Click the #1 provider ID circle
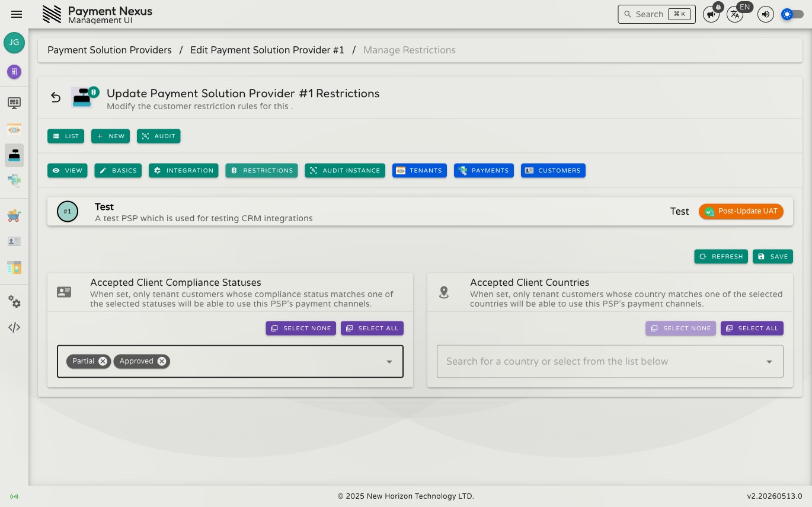 point(68,212)
